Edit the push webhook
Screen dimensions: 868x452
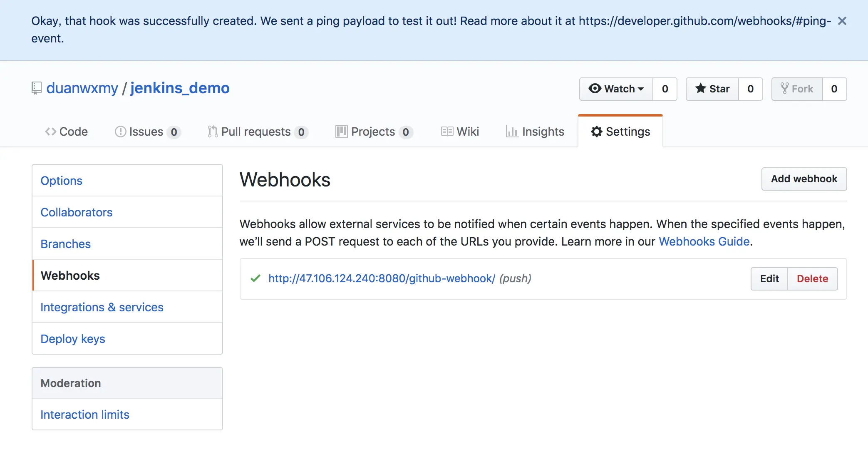click(x=769, y=279)
